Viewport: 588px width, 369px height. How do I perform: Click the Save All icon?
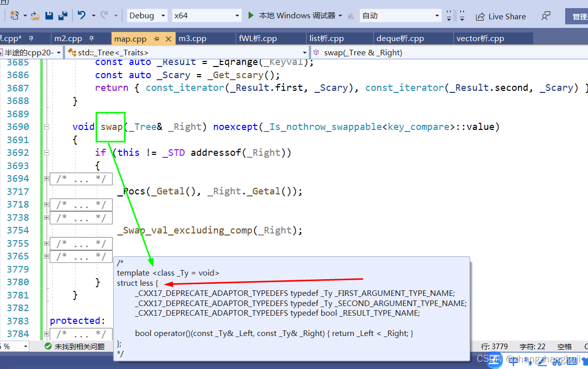coord(62,16)
